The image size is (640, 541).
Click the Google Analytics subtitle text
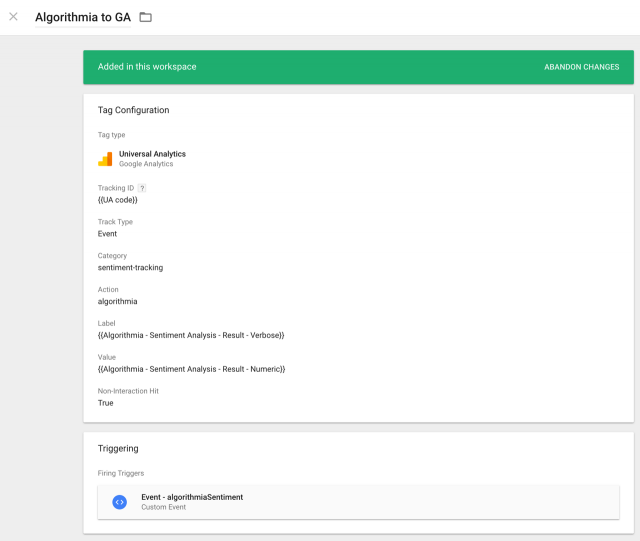click(146, 164)
